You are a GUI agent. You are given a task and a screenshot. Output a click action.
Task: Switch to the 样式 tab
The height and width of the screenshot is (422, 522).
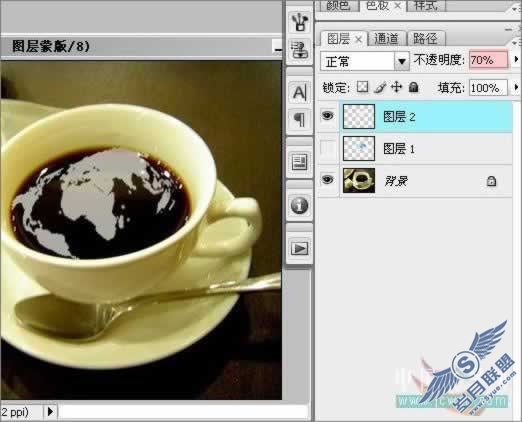[425, 5]
